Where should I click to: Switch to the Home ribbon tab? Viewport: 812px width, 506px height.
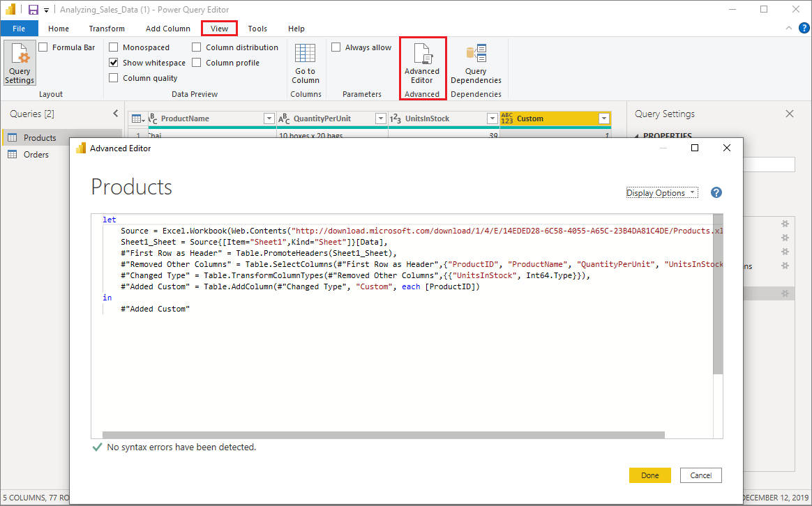[x=59, y=28]
